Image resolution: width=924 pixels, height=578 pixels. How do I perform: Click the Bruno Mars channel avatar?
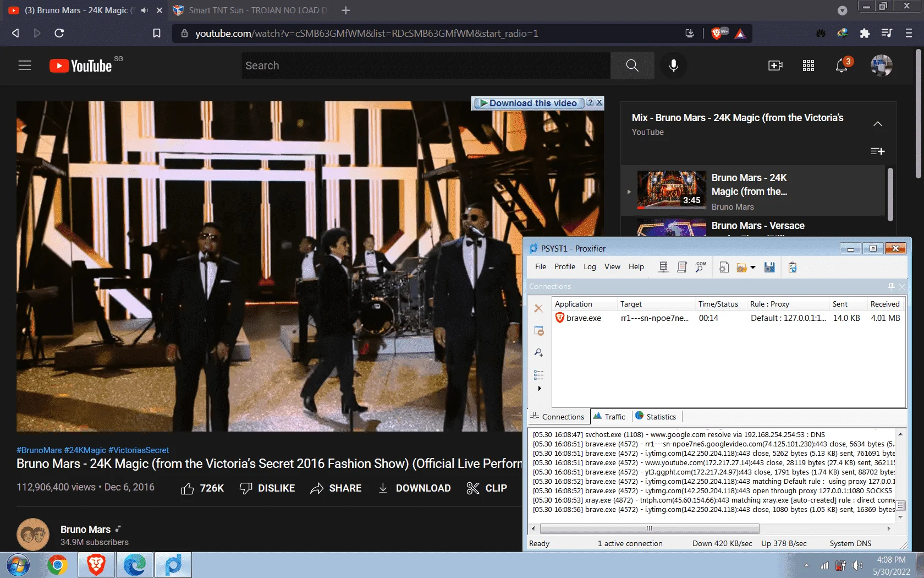[33, 534]
